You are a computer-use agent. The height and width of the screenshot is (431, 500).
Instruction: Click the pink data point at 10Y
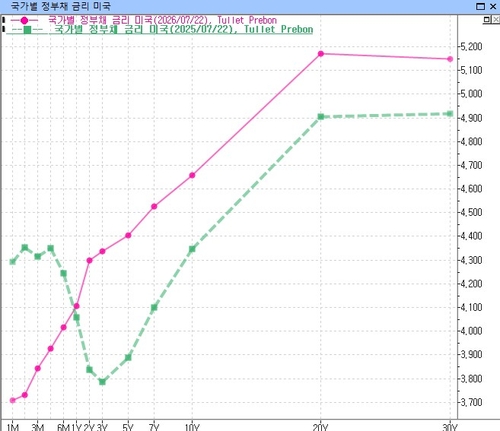click(x=192, y=175)
